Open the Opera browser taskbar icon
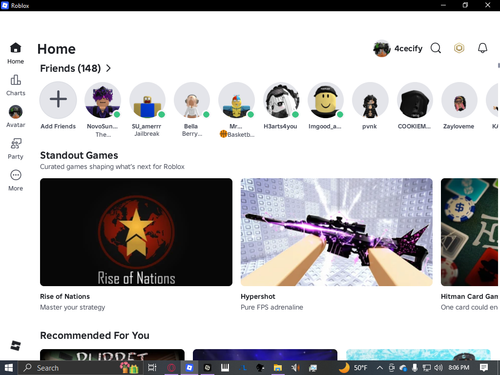 tap(171, 368)
